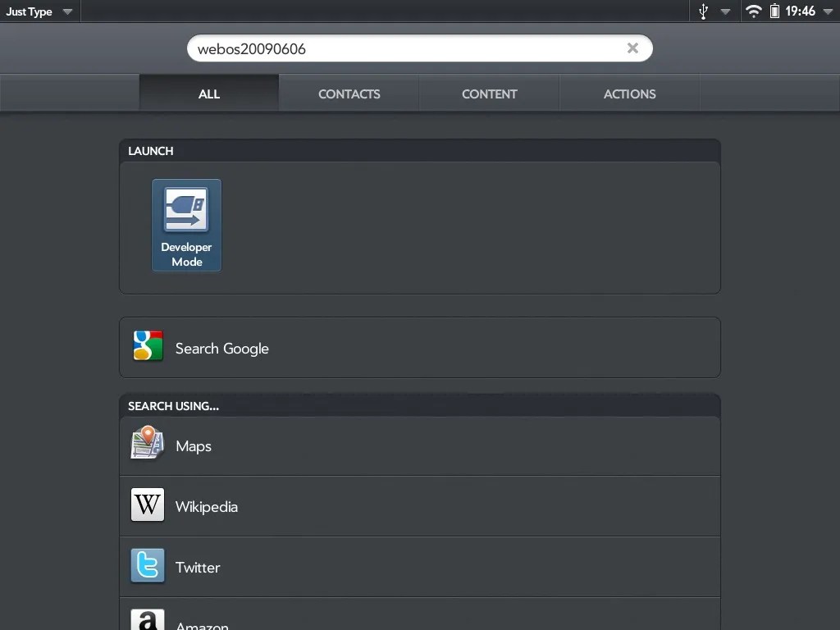The height and width of the screenshot is (630, 840).
Task: Open the CONTENT tab
Action: tap(489, 94)
